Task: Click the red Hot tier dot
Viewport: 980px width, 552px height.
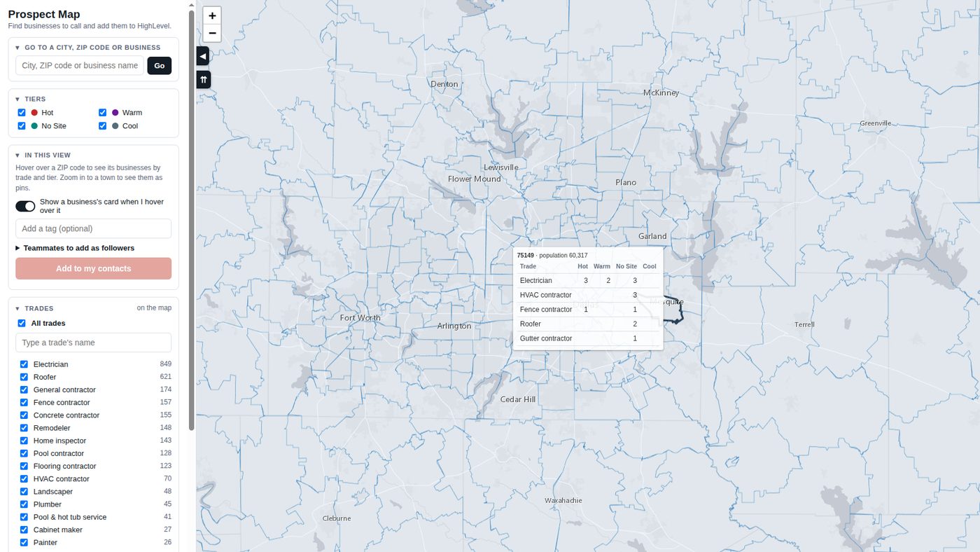Action: (34, 113)
